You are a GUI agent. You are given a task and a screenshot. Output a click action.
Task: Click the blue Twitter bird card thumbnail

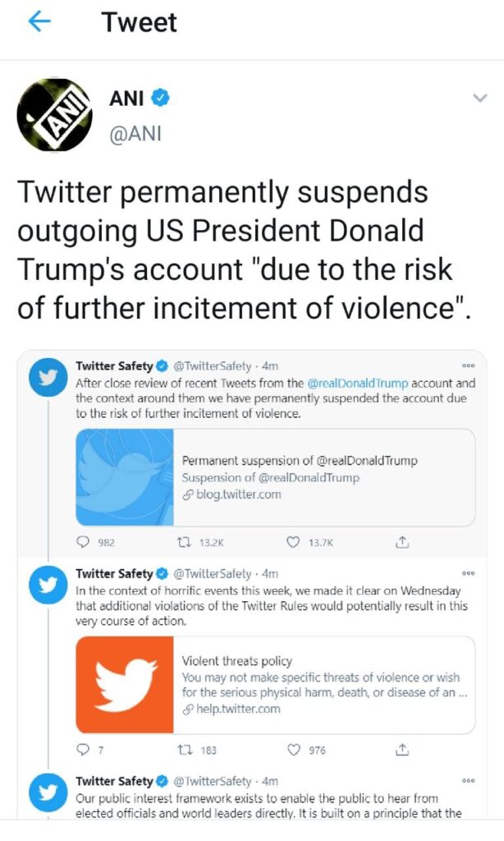[125, 477]
